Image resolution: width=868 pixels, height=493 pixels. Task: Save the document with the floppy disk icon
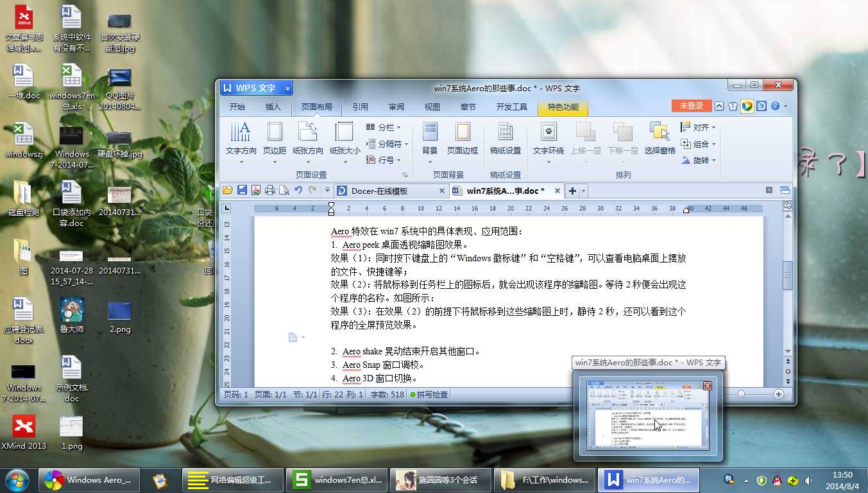[x=242, y=190]
